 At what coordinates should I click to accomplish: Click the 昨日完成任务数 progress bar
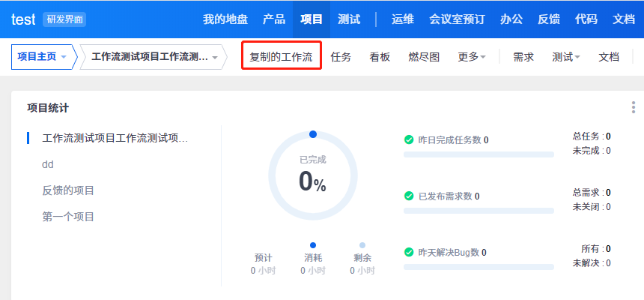pyautogui.click(x=479, y=154)
